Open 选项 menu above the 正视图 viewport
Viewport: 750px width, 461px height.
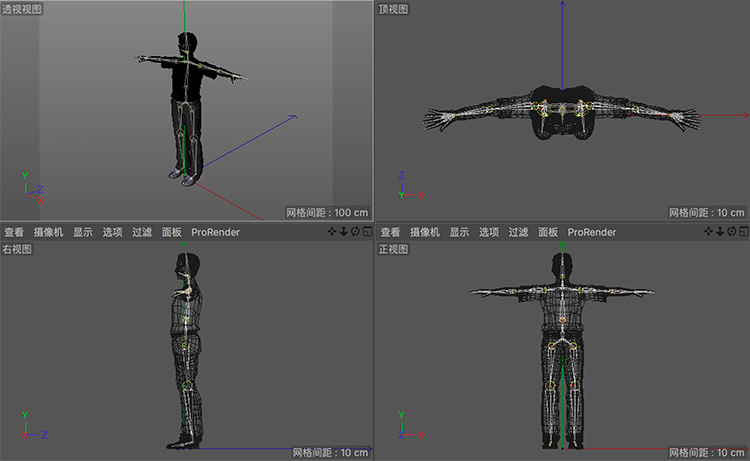489,232
